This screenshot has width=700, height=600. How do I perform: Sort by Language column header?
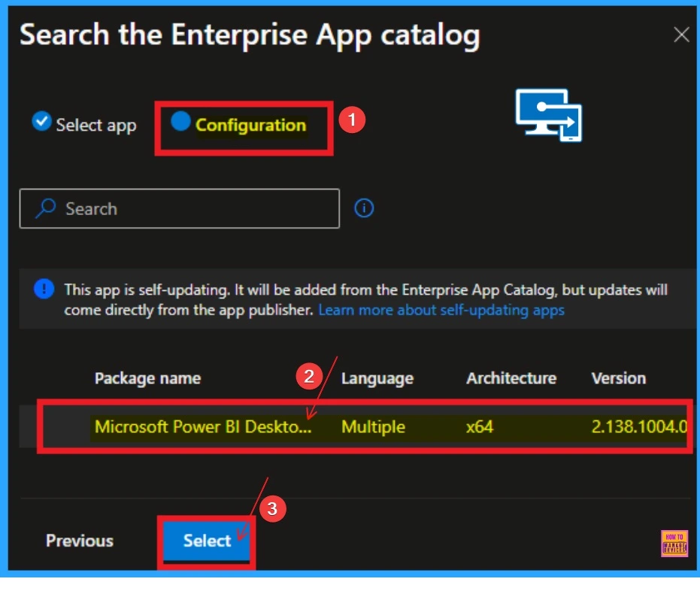click(x=377, y=379)
